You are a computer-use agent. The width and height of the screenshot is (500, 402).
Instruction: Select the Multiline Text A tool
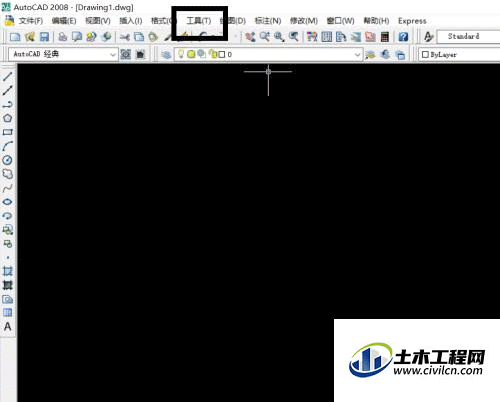click(8, 327)
